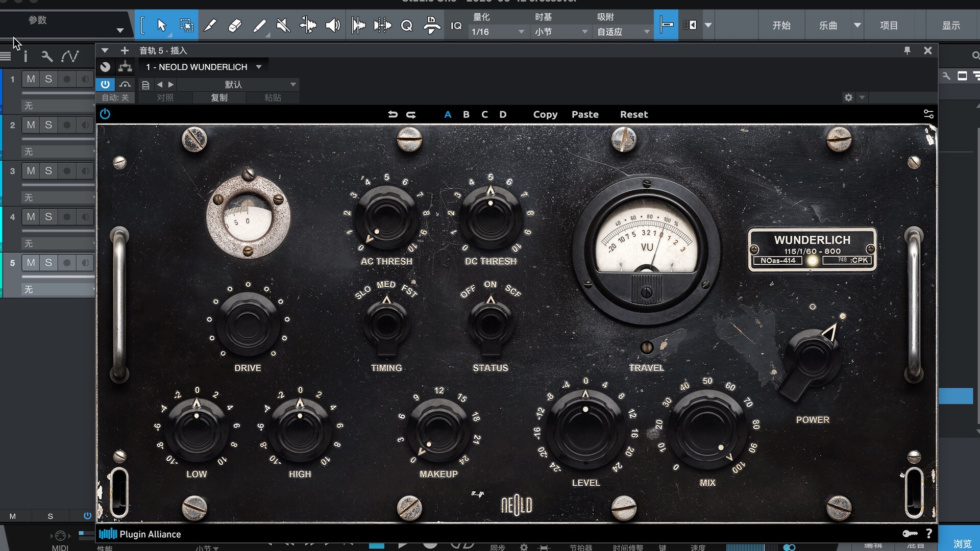Image resolution: width=980 pixels, height=551 pixels.
Task: Click the plus icon to add insert
Action: pos(125,51)
